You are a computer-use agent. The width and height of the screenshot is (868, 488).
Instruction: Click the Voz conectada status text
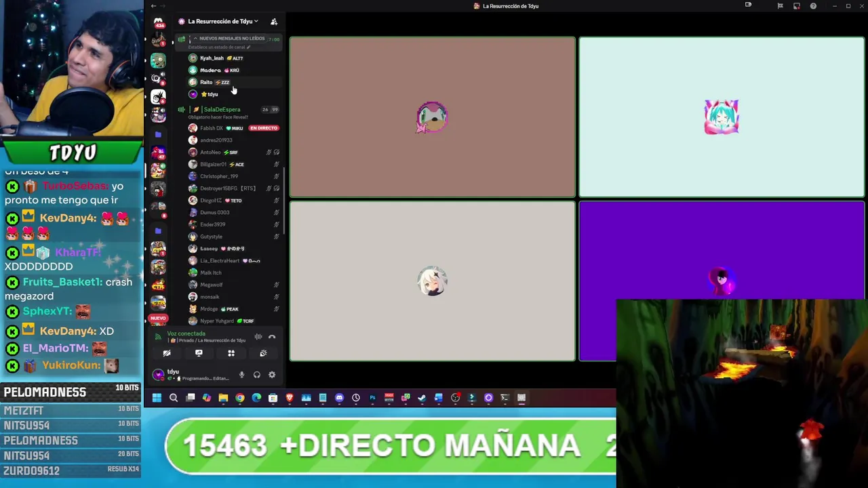(x=186, y=333)
